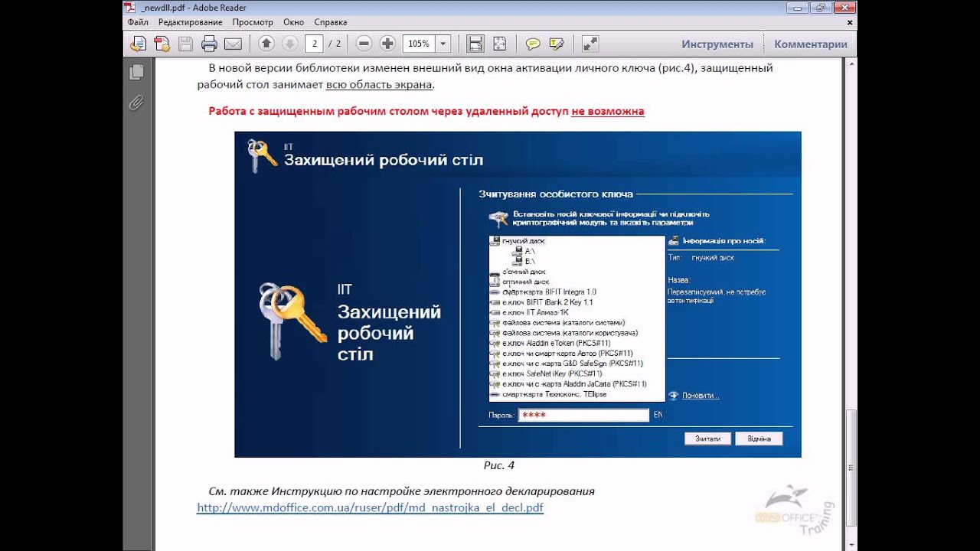This screenshot has height=551, width=980.
Task: Click the 'Відміна' button in the figure
Action: (759, 439)
